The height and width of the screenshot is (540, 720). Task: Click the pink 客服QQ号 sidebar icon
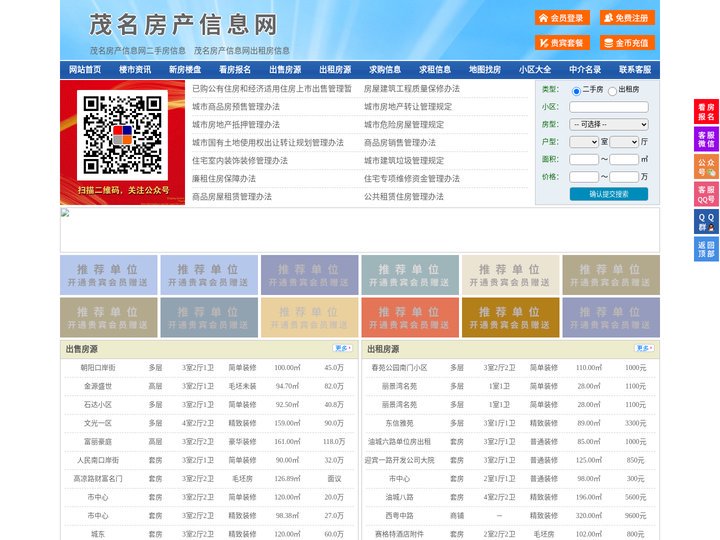[706, 194]
